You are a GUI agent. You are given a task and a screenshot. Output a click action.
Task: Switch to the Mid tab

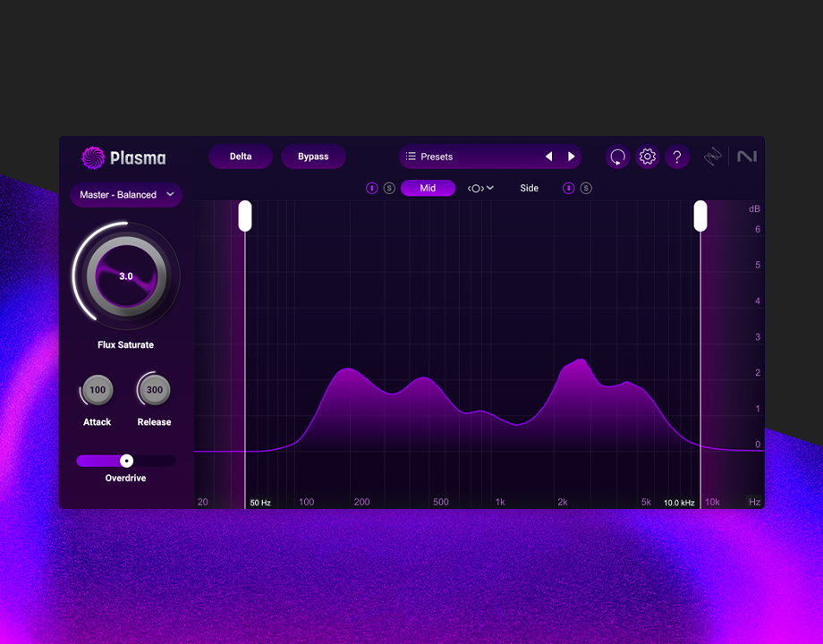[x=428, y=189]
